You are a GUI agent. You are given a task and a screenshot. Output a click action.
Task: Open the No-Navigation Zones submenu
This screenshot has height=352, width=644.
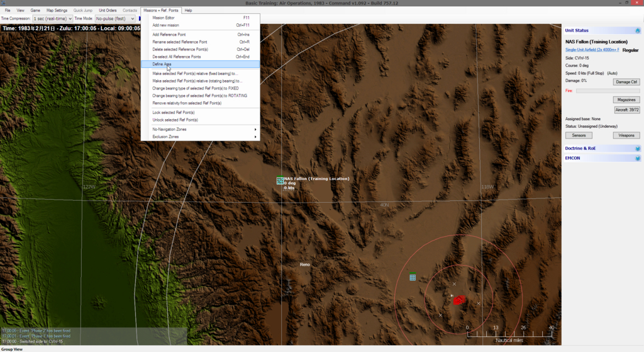coord(201,129)
